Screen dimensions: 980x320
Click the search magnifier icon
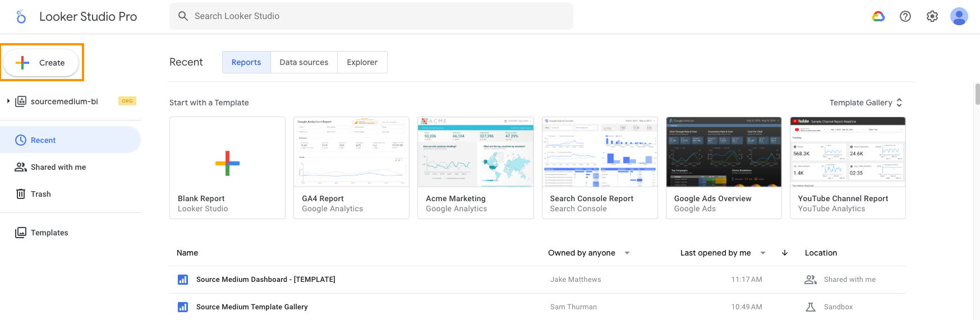point(183,16)
